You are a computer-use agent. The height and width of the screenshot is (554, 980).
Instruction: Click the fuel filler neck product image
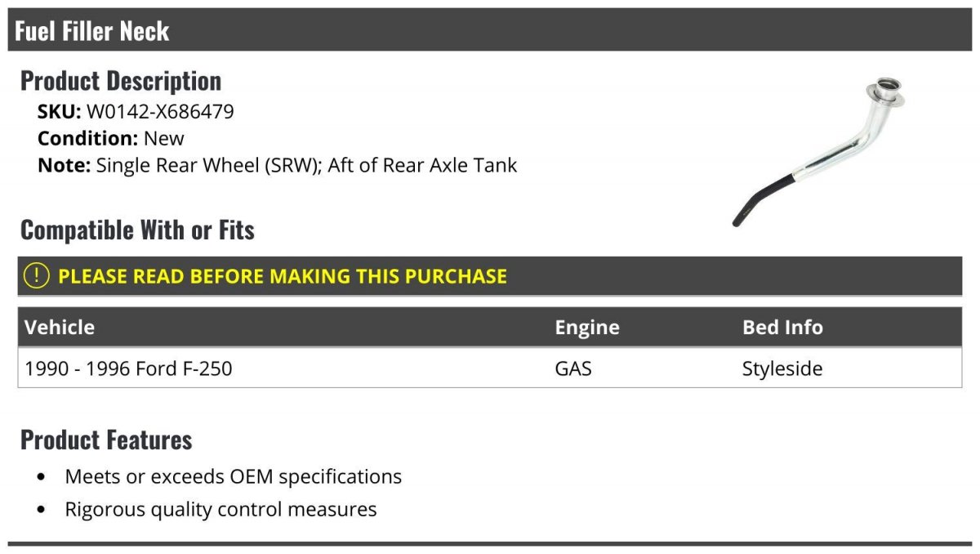(x=819, y=151)
